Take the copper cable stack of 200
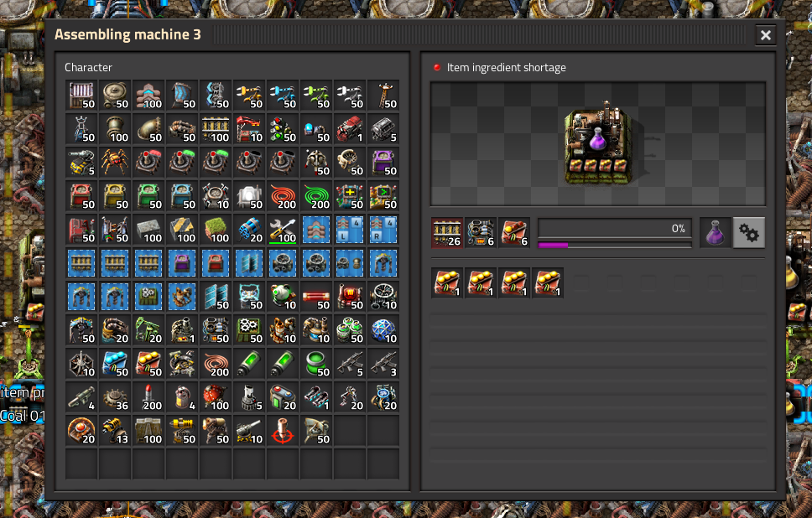812x518 pixels. 216,364
